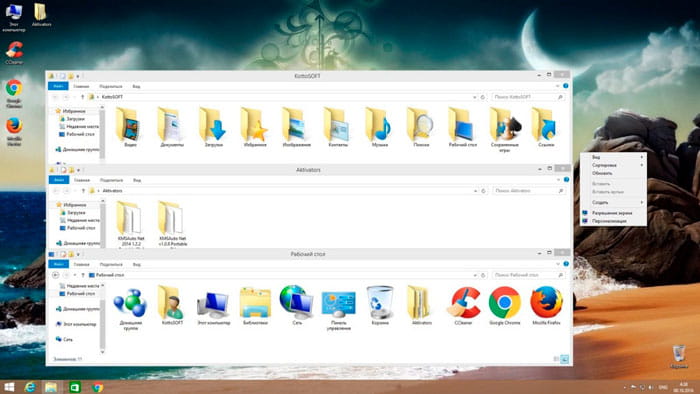Click the blue Файл tab in the KottoSOFT window
This screenshot has height=394, width=700.
58,86
